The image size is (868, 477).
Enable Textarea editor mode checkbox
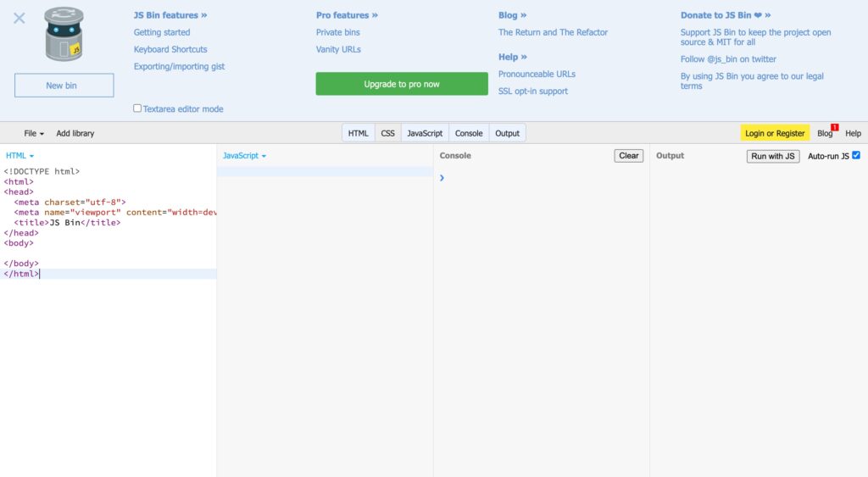137,108
